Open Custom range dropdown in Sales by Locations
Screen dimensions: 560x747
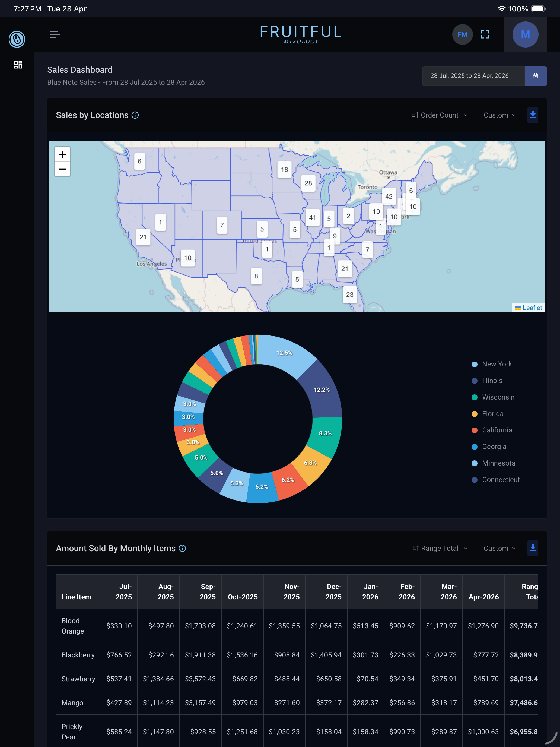[499, 115]
